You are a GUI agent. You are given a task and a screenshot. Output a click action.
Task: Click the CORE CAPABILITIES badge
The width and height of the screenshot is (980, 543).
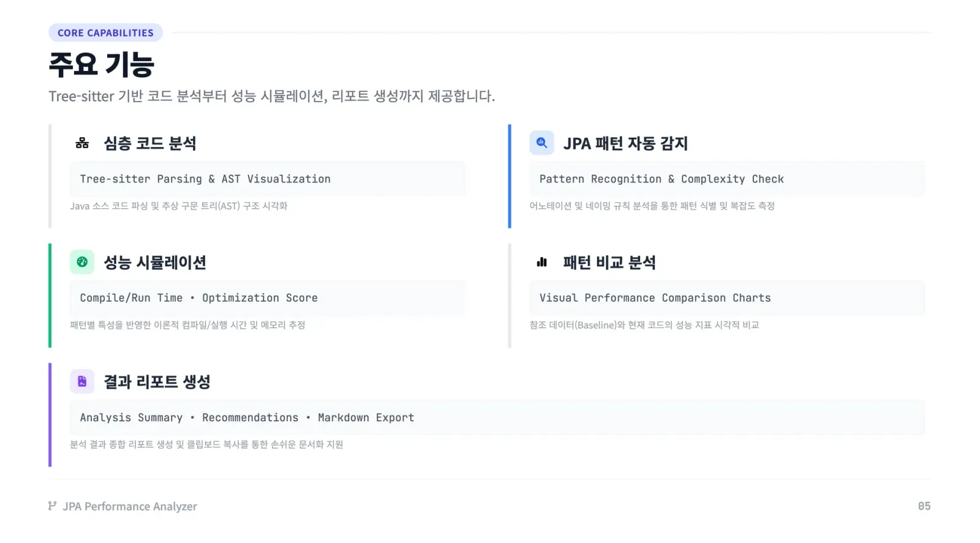click(x=105, y=32)
